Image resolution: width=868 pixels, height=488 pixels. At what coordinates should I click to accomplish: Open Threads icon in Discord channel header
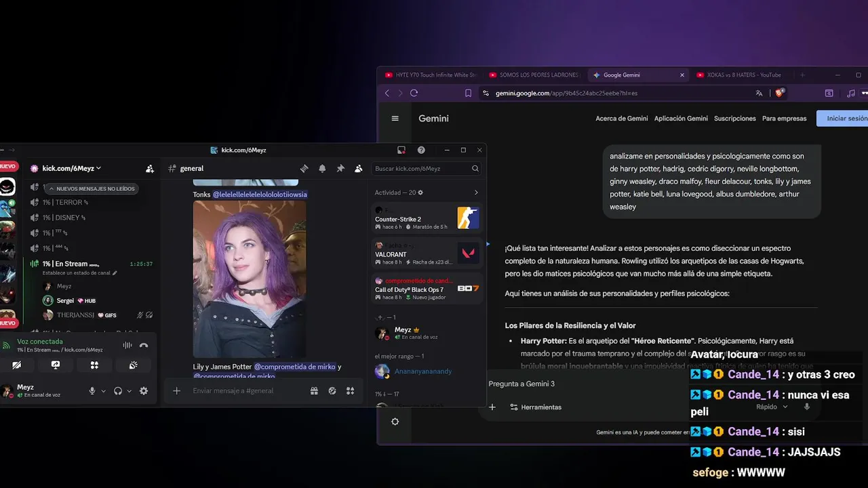click(x=304, y=169)
